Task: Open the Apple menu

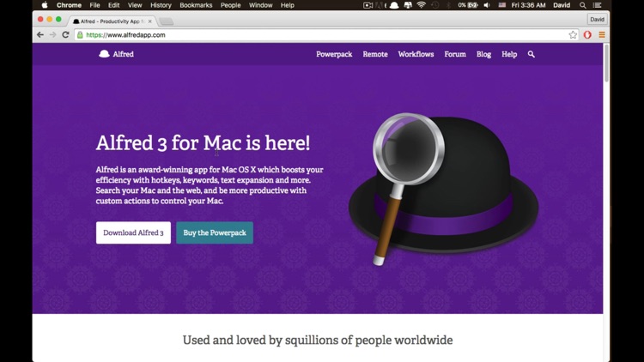Action: (45, 5)
